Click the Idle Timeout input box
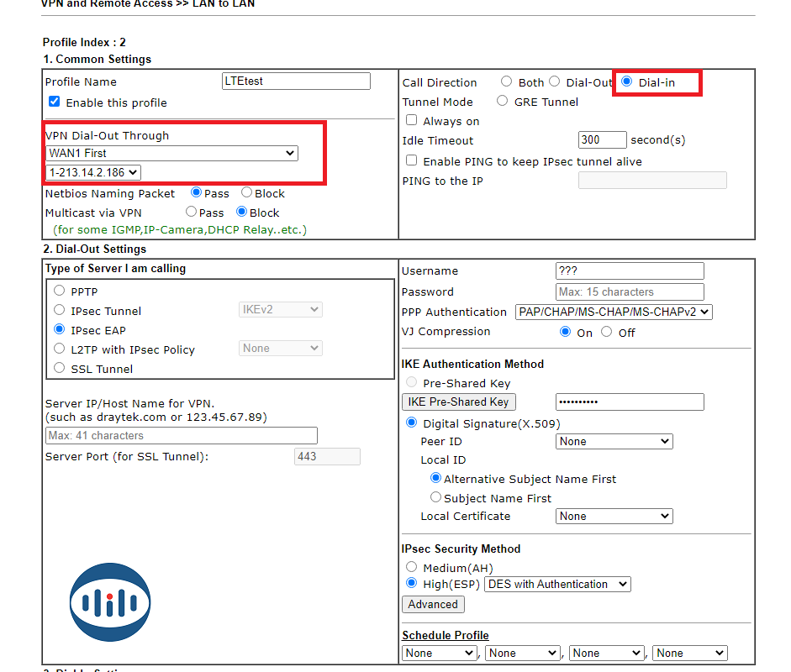Image resolution: width=791 pixels, height=672 pixels. pyautogui.click(x=602, y=140)
